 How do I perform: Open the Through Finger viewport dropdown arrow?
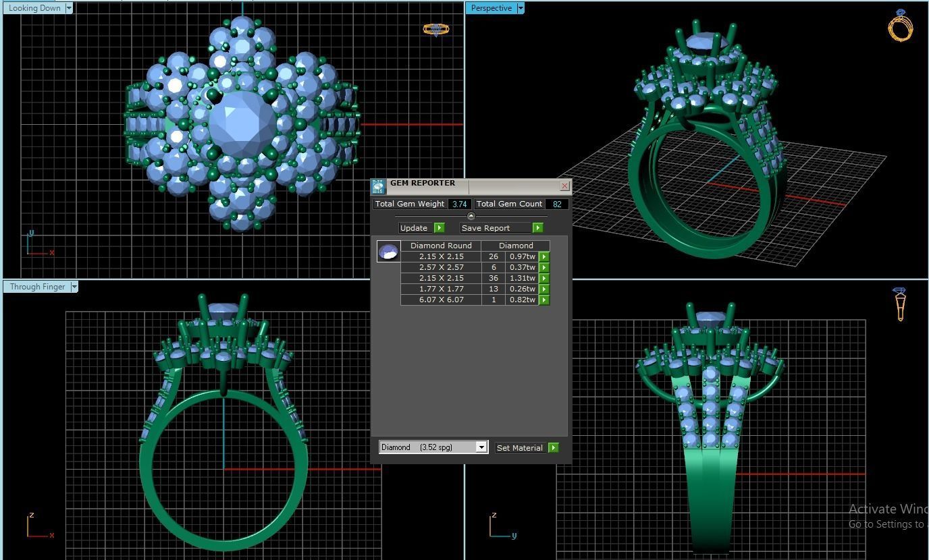74,287
